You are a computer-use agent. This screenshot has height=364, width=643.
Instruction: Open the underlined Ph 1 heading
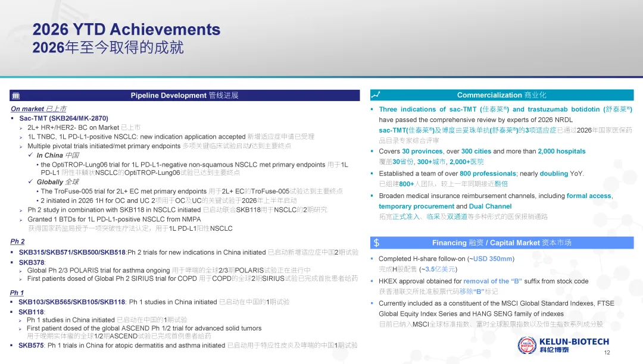(17, 293)
